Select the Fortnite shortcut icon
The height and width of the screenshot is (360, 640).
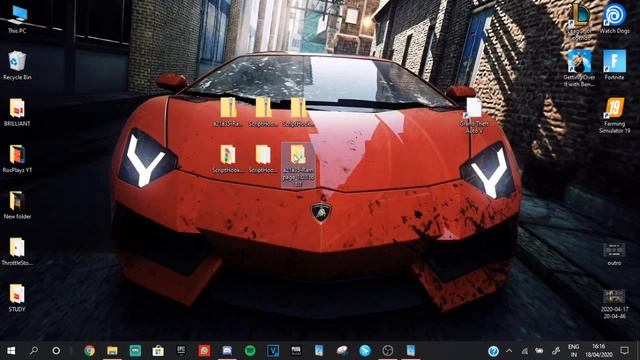pyautogui.click(x=614, y=65)
